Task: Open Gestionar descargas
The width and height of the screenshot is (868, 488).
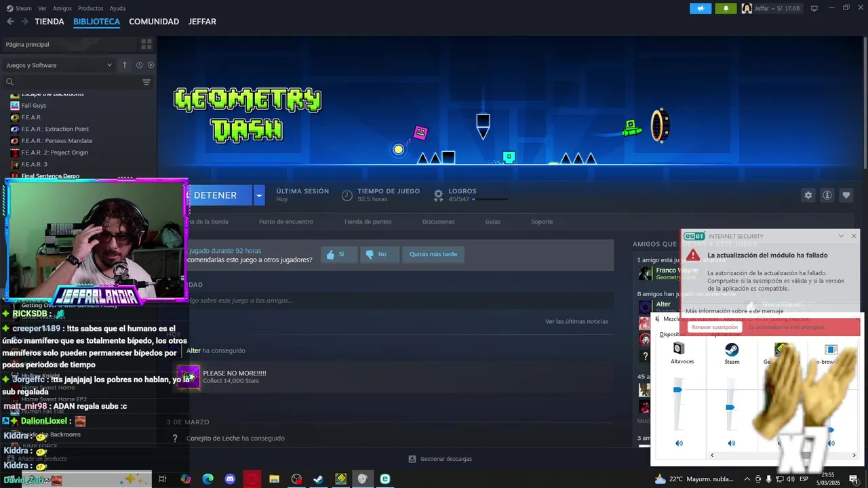Action: pos(440,459)
